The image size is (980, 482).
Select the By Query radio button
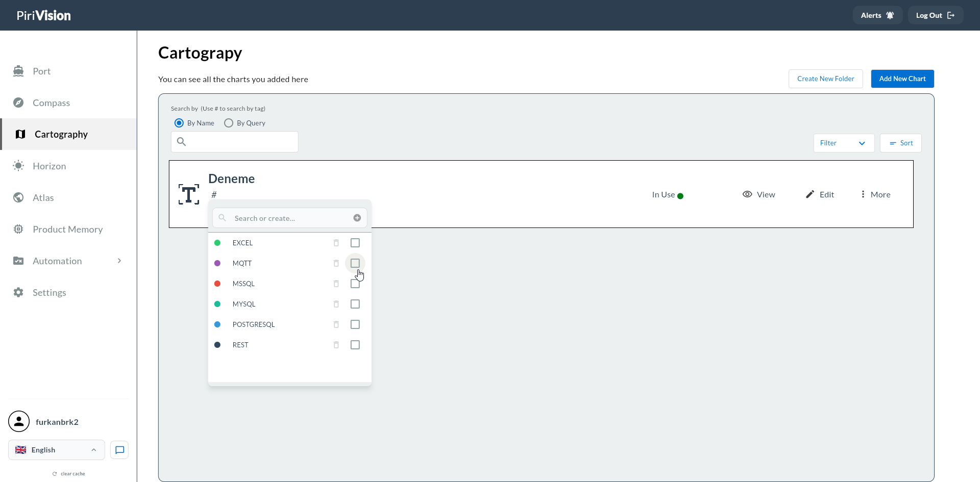pyautogui.click(x=229, y=123)
